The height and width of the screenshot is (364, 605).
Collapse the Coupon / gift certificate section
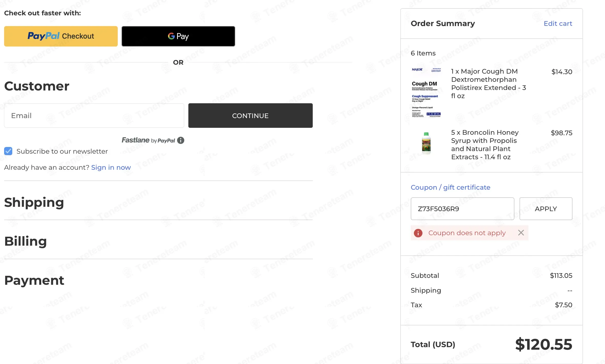450,187
